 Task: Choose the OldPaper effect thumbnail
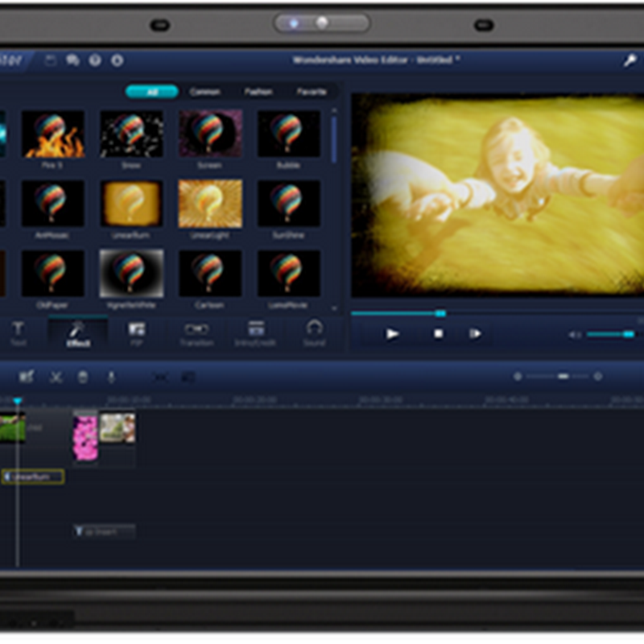53,274
